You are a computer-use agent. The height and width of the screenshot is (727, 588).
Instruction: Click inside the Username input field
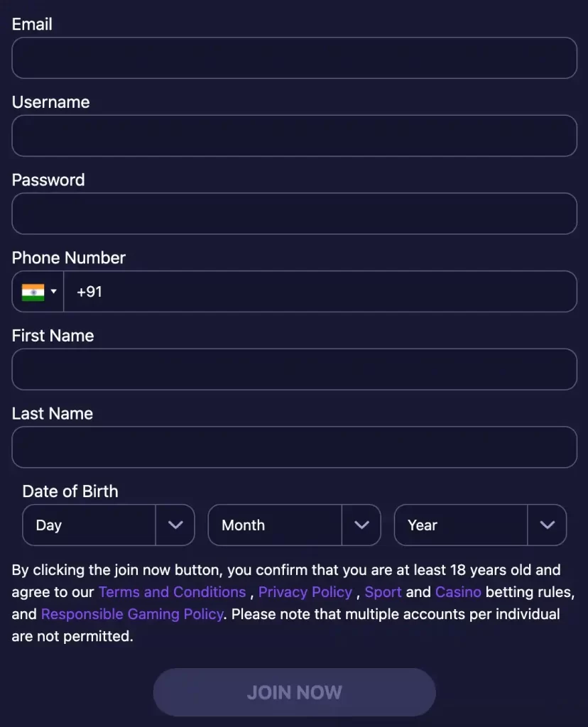(294, 136)
